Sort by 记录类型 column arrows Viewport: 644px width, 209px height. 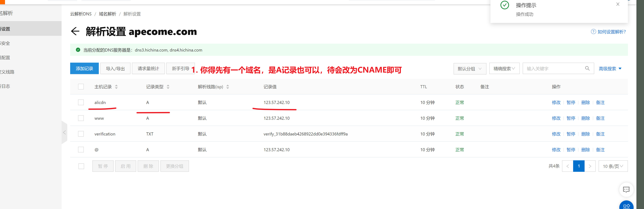point(168,87)
